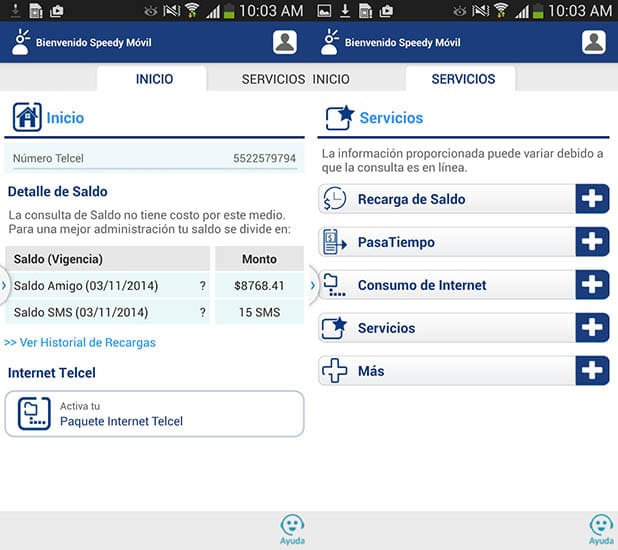Tap Internet Telcel heading
The width and height of the screenshot is (618, 550).
(x=52, y=373)
